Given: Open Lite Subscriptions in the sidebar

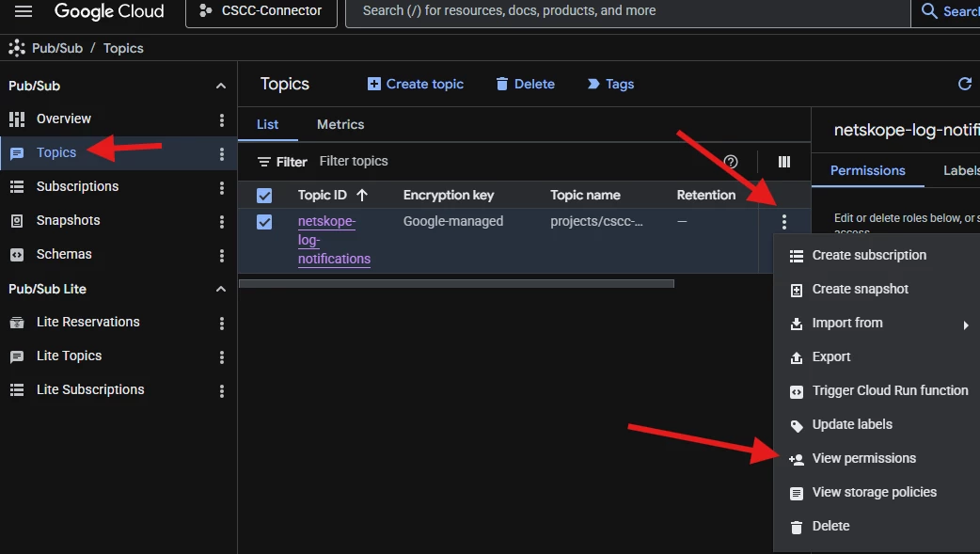Looking at the screenshot, I should point(90,389).
